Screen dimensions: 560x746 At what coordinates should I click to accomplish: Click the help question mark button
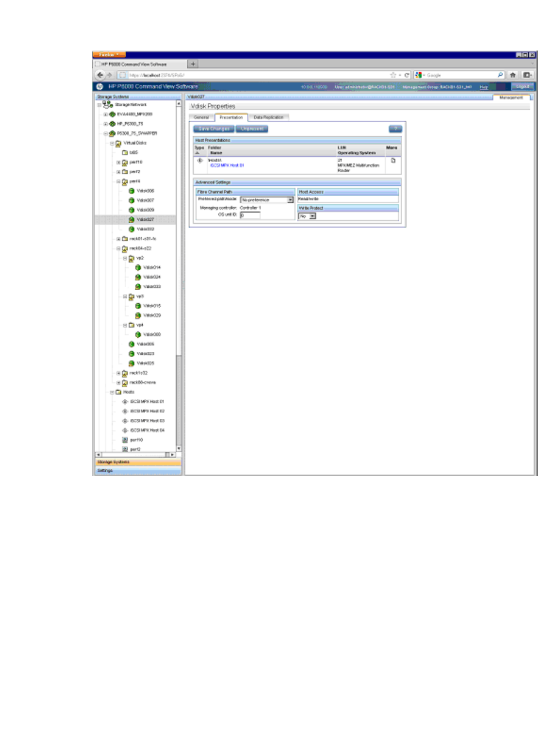click(395, 129)
